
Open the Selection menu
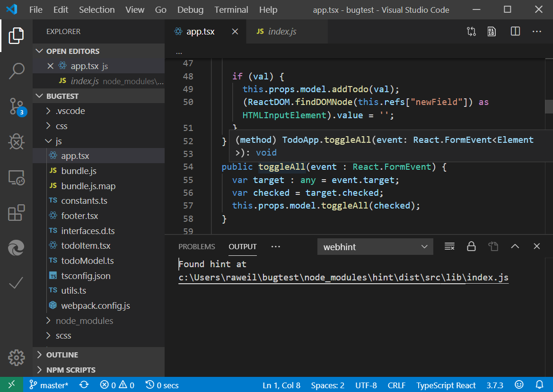(97, 9)
